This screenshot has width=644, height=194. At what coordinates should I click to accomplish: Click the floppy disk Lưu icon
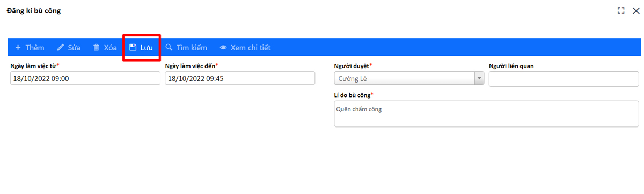[x=133, y=48]
